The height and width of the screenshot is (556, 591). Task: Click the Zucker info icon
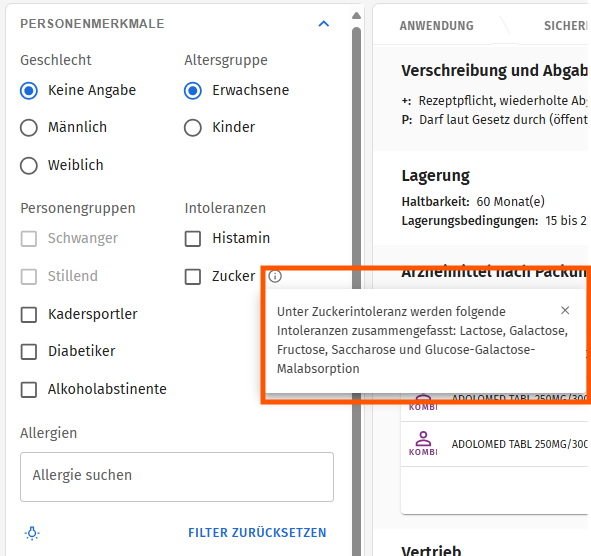tap(275, 276)
